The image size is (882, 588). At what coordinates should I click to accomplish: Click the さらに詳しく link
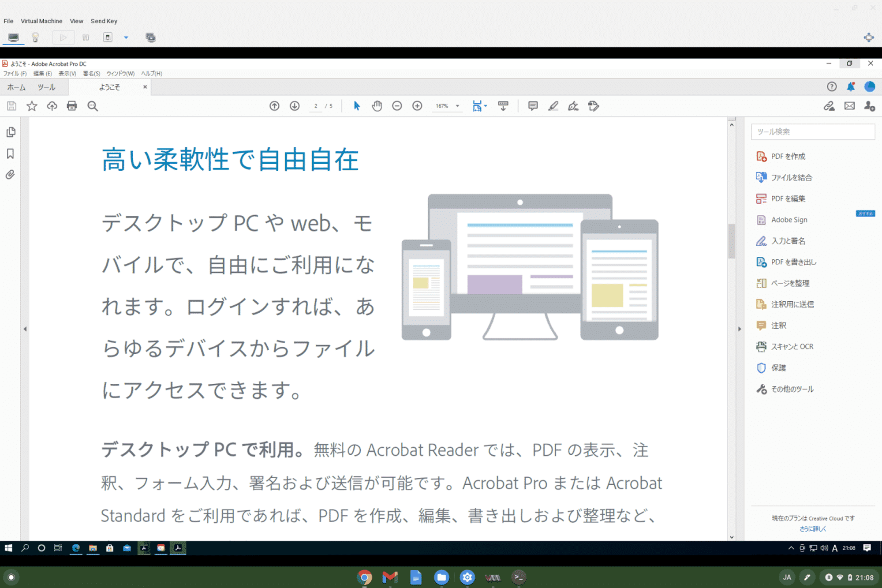pos(813,528)
